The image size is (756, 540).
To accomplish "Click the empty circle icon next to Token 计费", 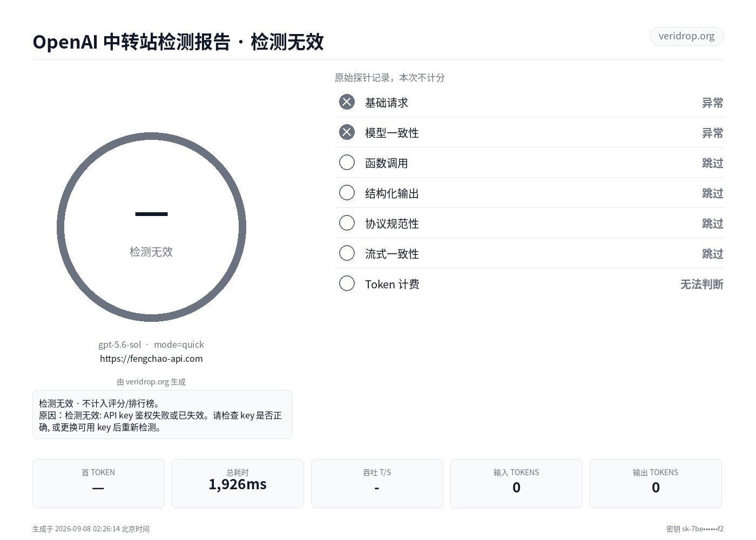I will (347, 283).
